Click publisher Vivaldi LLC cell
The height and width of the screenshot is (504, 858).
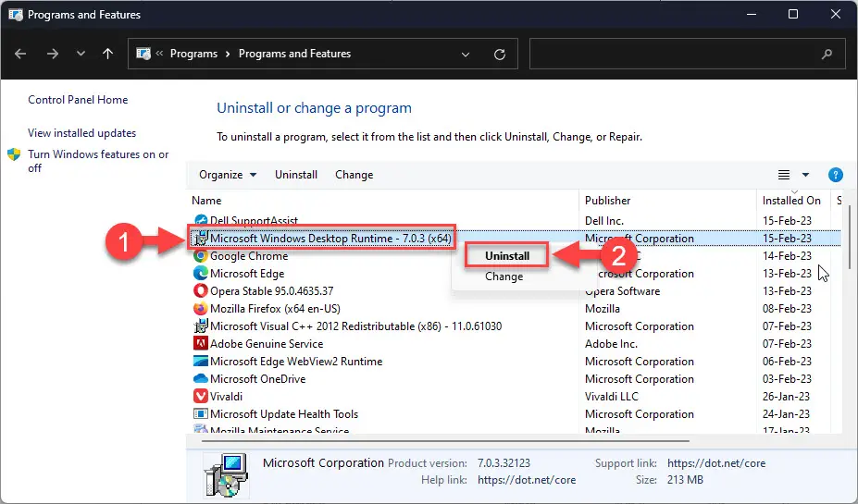(611, 397)
